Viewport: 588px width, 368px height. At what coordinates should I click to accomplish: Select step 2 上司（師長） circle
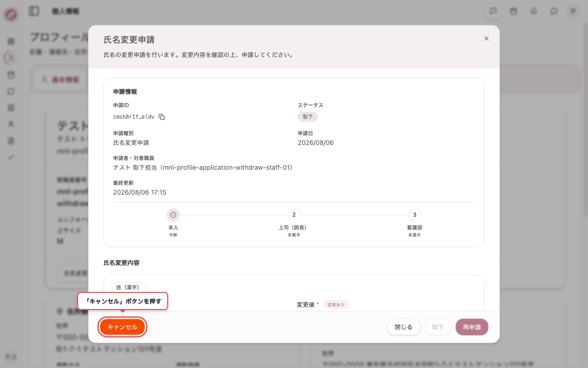294,215
